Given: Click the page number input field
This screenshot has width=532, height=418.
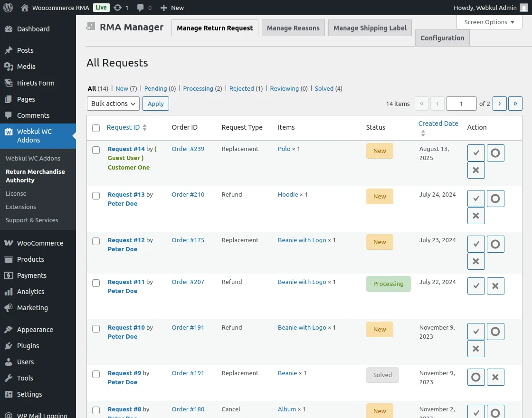Looking at the screenshot, I should click(x=461, y=103).
